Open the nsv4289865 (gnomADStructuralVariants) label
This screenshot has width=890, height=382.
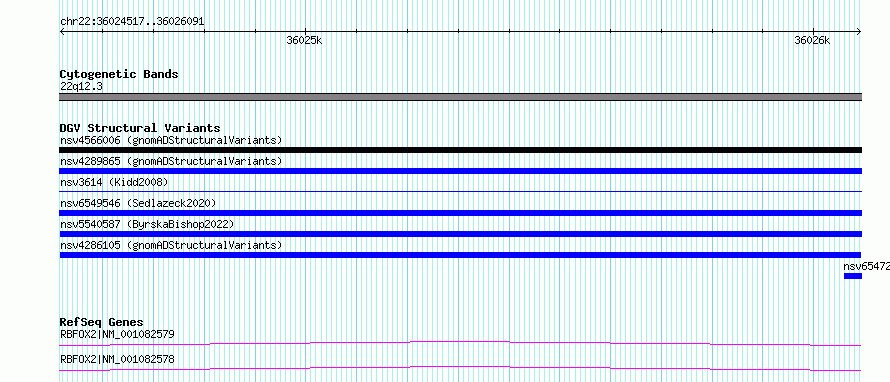171,161
